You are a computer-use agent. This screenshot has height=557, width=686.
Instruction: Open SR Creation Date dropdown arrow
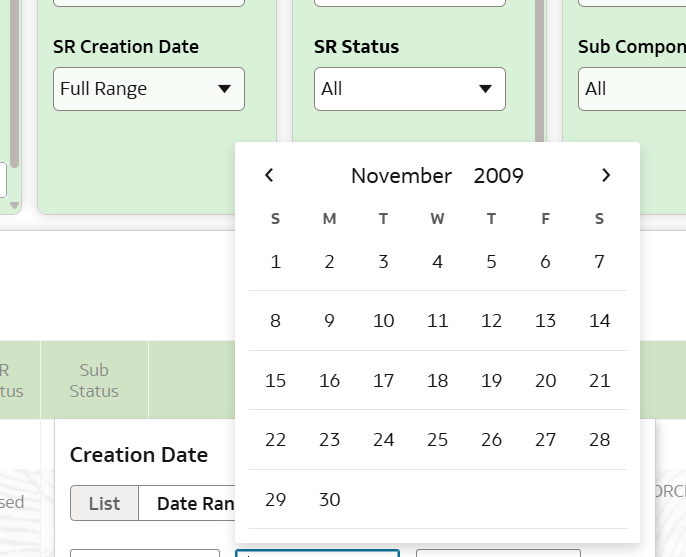pyautogui.click(x=224, y=89)
